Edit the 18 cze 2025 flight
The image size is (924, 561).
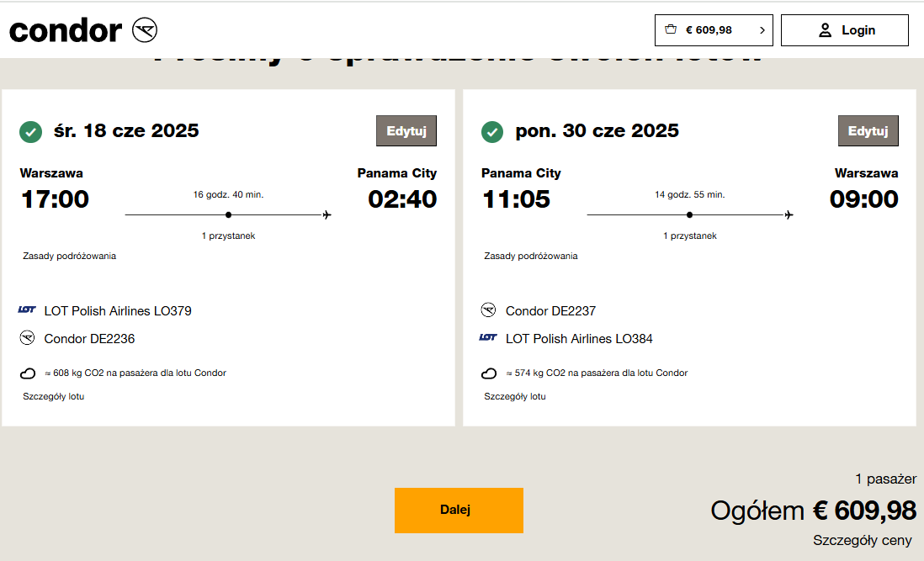[x=406, y=130]
